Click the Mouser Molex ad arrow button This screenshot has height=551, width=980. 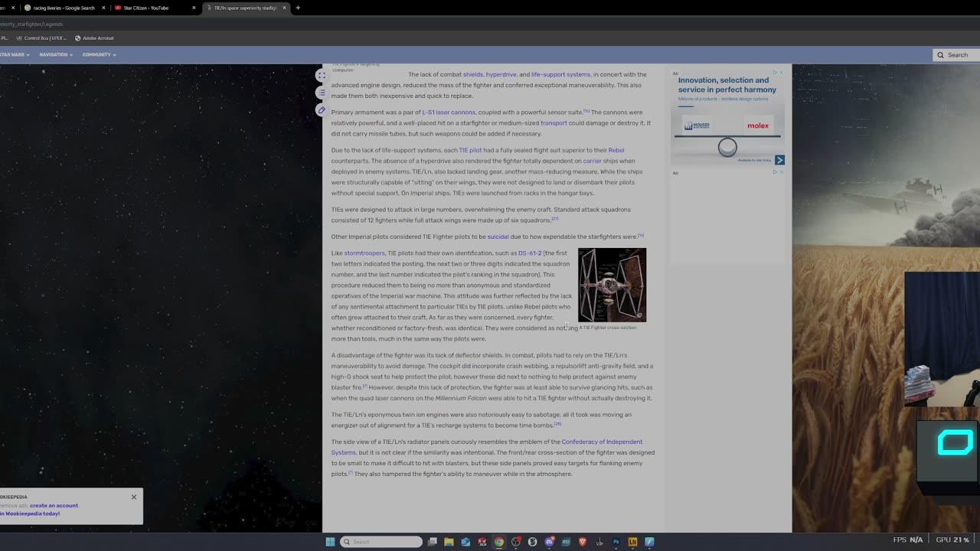click(x=779, y=160)
